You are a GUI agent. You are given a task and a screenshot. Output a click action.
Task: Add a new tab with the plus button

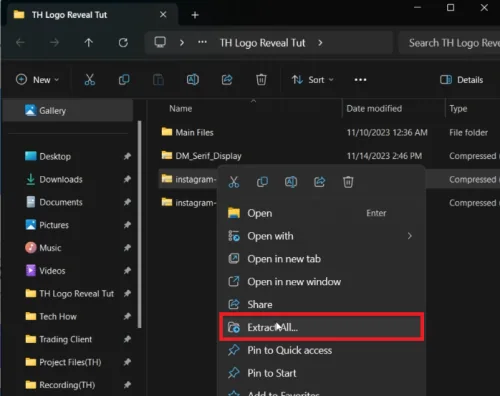[195, 15]
